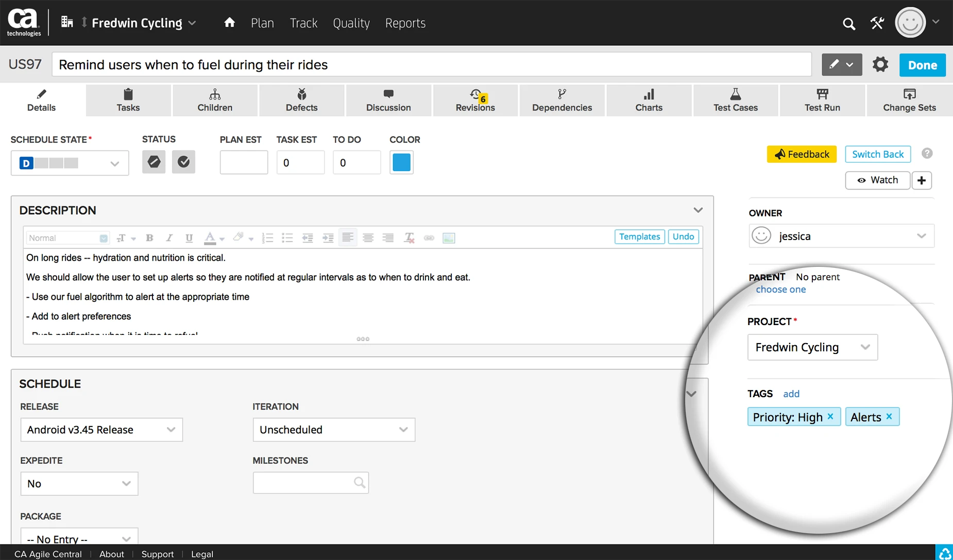Decrease indent in the description

coord(308,237)
